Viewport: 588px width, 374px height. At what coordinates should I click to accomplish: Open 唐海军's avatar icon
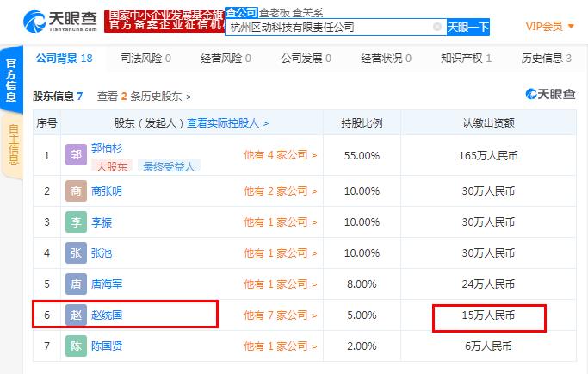76,284
